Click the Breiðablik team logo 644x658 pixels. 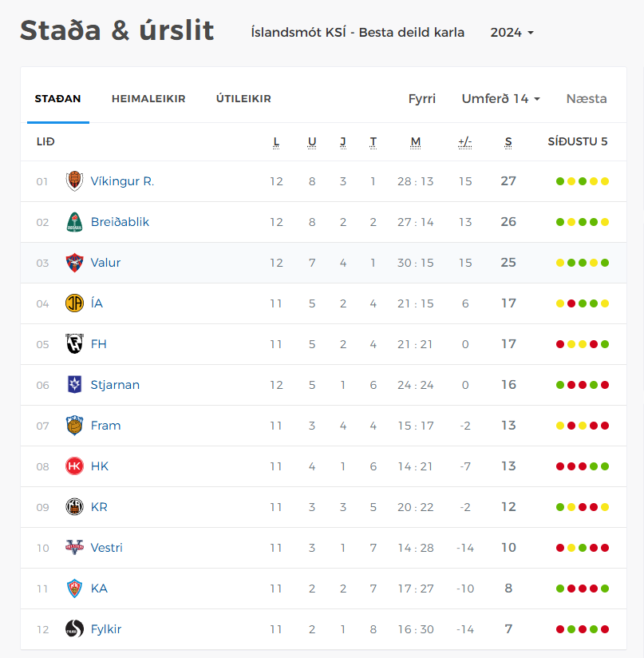(74, 222)
